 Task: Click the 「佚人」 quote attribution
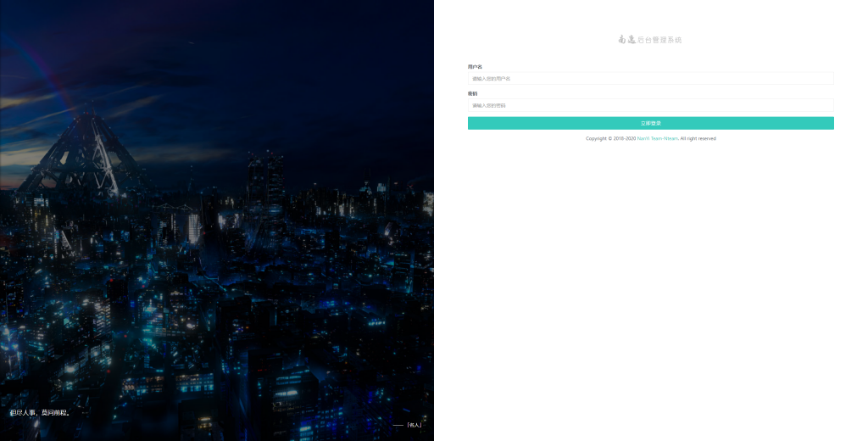[414, 425]
